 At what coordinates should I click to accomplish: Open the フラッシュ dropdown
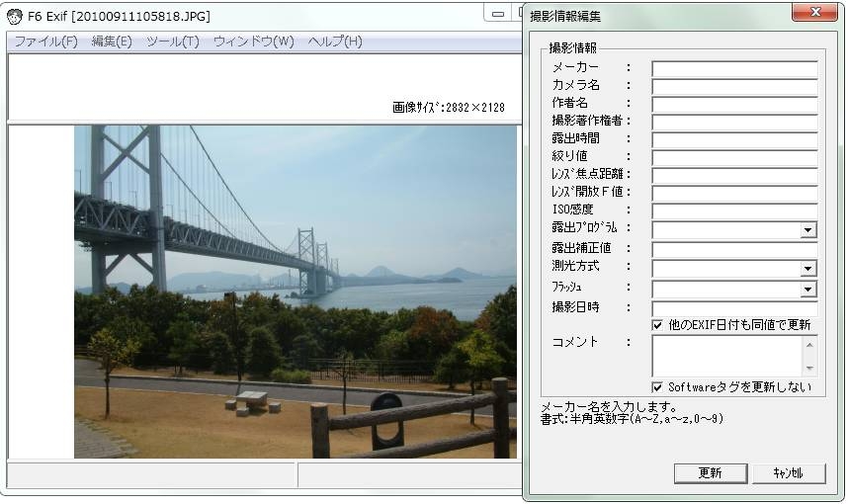[808, 290]
